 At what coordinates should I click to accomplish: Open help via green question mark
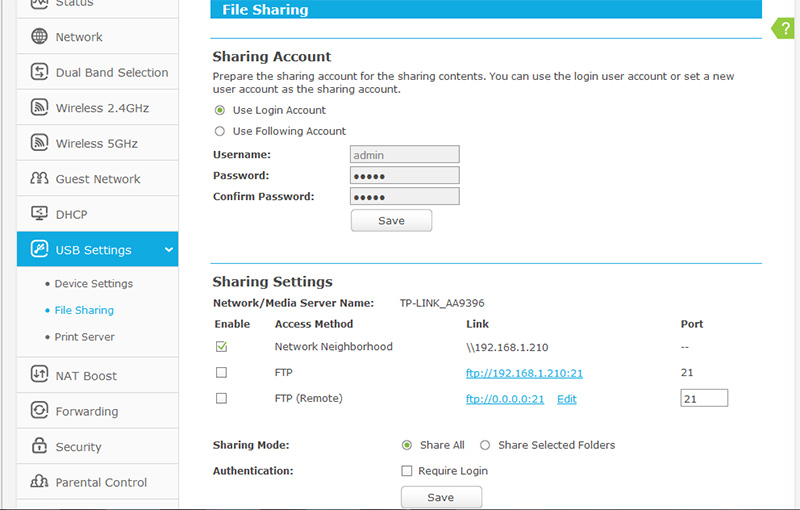[x=786, y=29]
